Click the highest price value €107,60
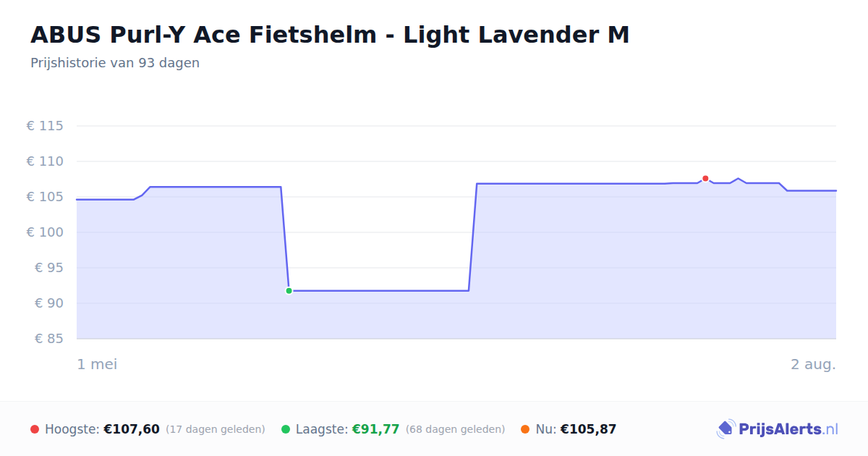The width and height of the screenshot is (868, 456). coord(132,429)
